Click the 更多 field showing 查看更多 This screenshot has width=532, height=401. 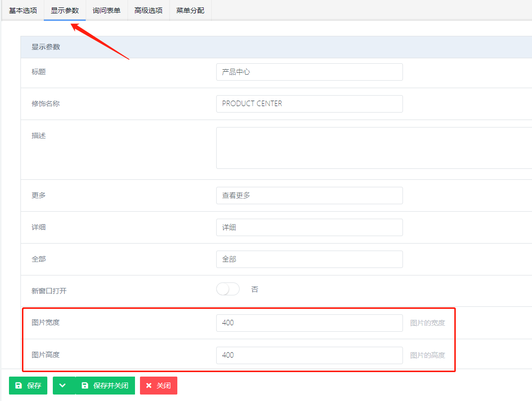(309, 195)
